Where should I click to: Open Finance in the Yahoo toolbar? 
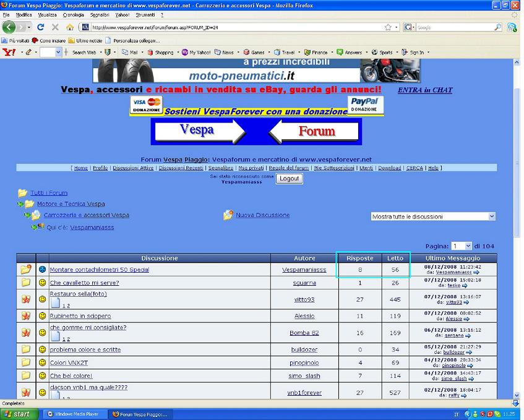pyautogui.click(x=316, y=52)
